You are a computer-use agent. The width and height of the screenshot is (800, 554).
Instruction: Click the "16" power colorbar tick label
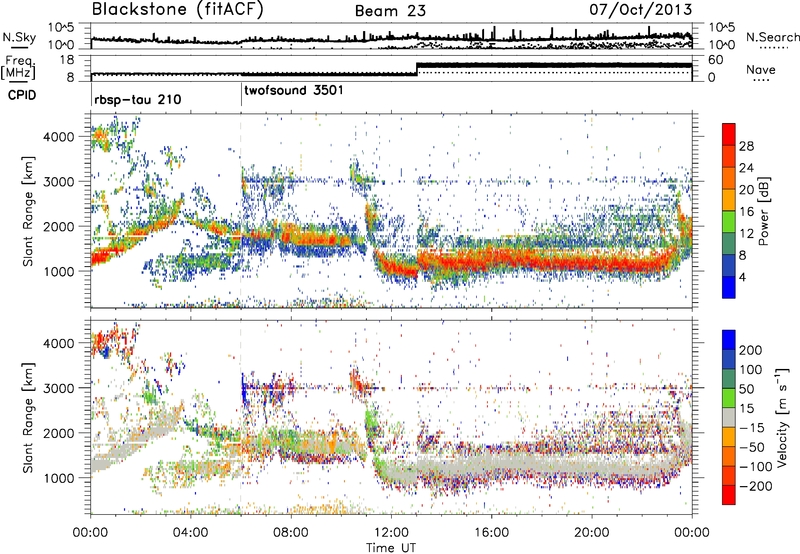click(746, 212)
